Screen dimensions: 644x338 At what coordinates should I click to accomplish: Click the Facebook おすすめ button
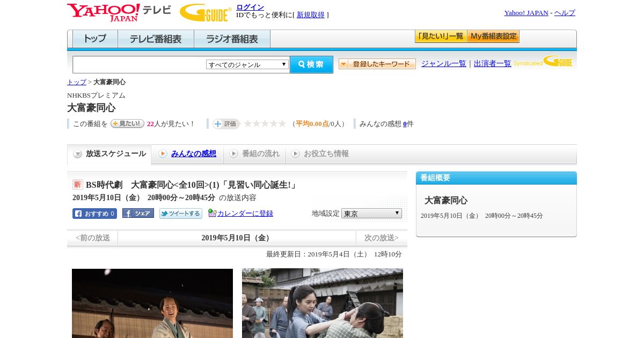94,214
